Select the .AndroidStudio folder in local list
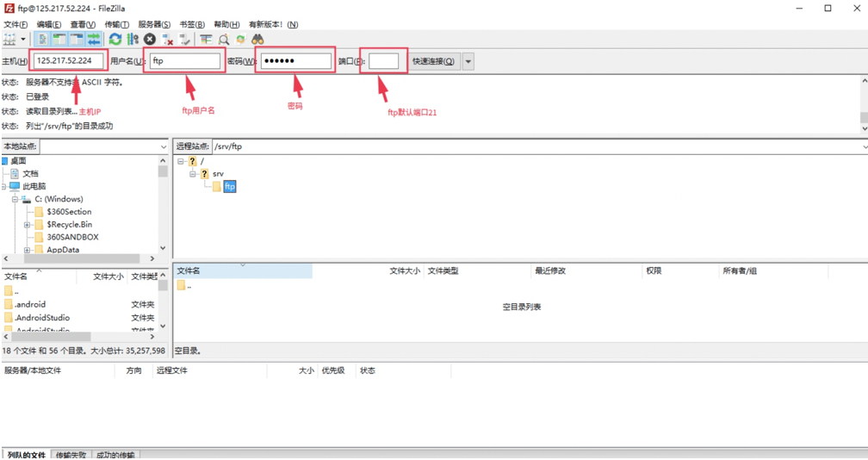The height and width of the screenshot is (460, 868). (x=42, y=318)
